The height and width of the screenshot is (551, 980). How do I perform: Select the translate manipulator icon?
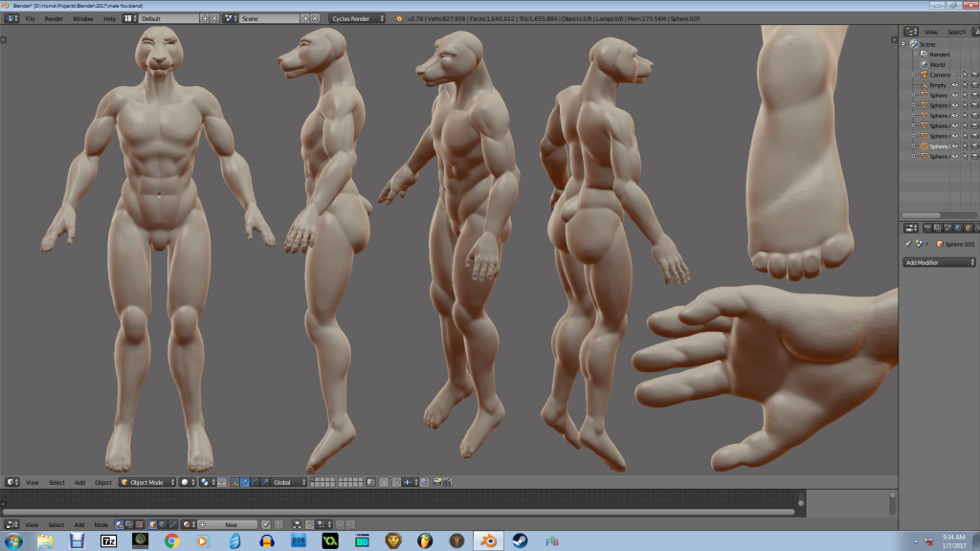click(x=244, y=482)
